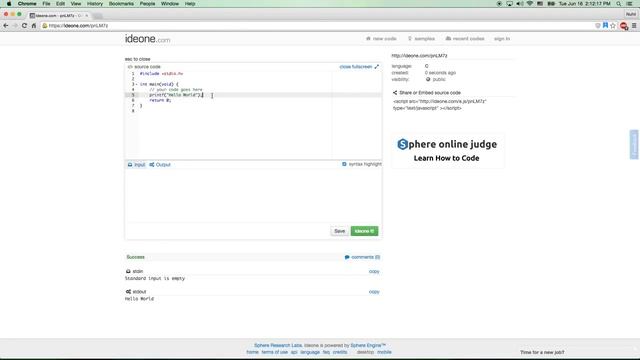Go back using browser back arrow
This screenshot has width=640, height=360.
(6, 26)
